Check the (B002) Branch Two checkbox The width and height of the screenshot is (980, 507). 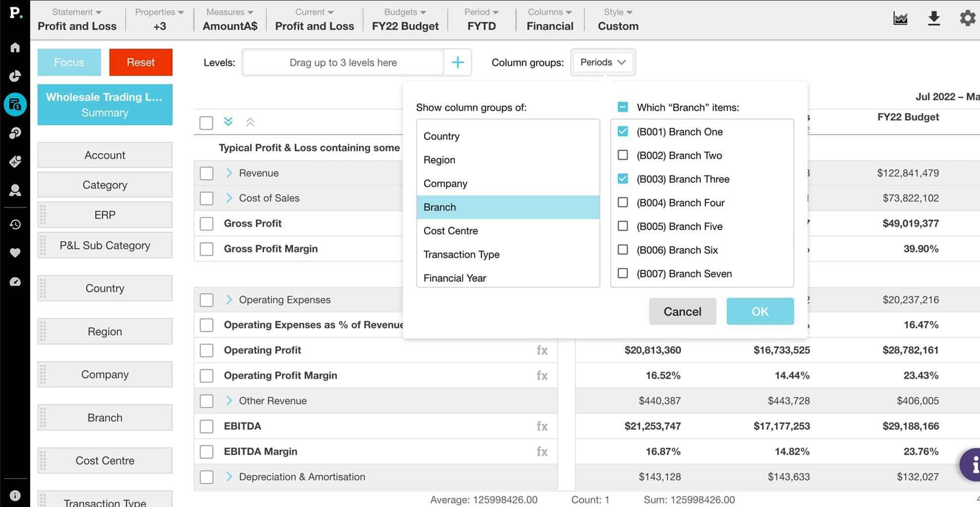(x=623, y=155)
